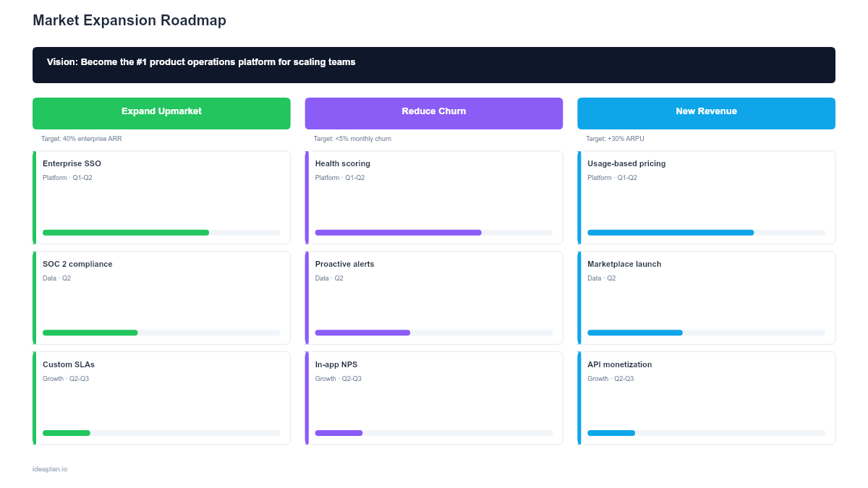Click the Market Expansion Roadmap title
Image resolution: width=868 pixels, height=488 pixels.
(129, 20)
